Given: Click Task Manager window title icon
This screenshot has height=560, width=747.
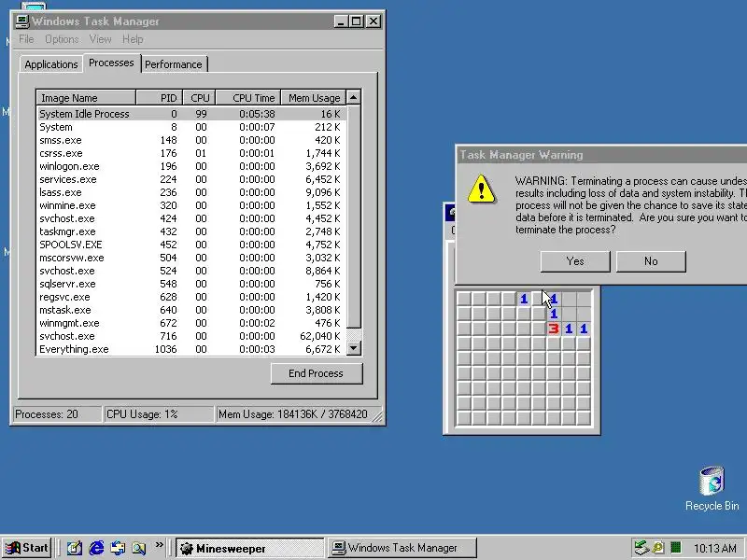Looking at the screenshot, I should point(22,21).
